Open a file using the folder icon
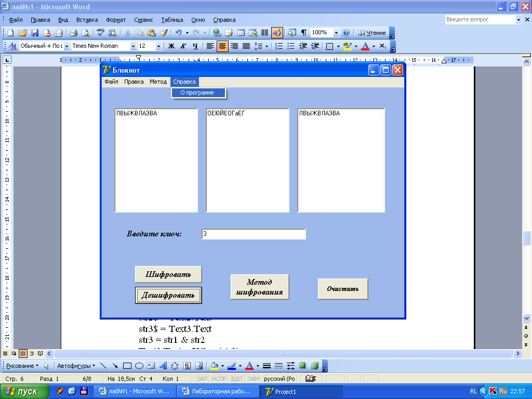This screenshot has width=532, height=399. pos(23,33)
